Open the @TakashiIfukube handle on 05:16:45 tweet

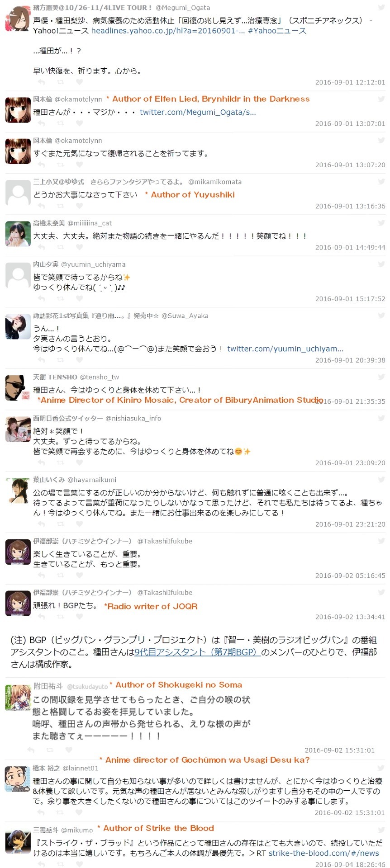(x=165, y=541)
